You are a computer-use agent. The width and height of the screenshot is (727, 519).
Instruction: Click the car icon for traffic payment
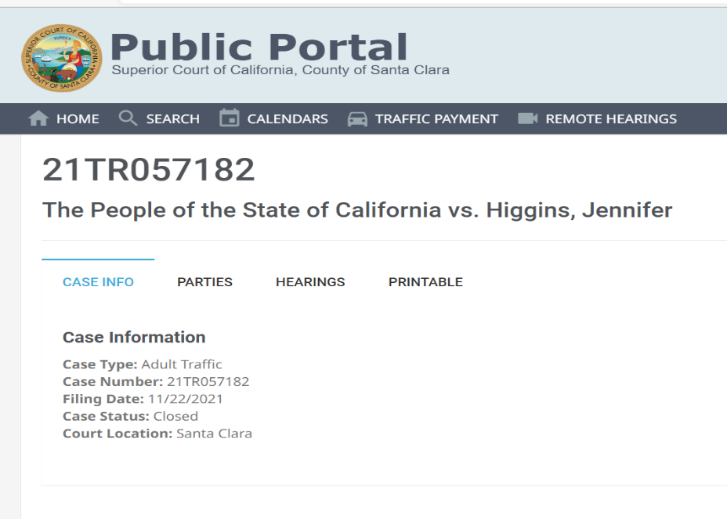(x=357, y=119)
